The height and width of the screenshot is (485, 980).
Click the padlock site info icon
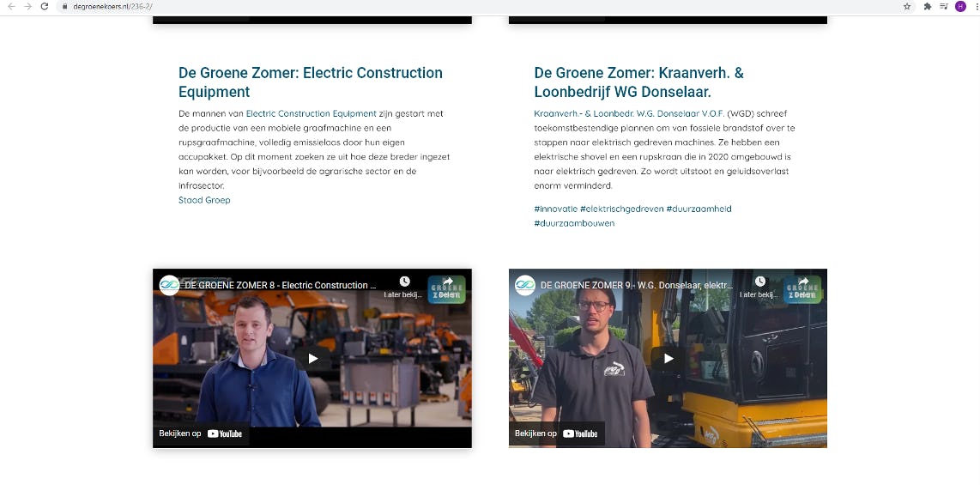64,6
